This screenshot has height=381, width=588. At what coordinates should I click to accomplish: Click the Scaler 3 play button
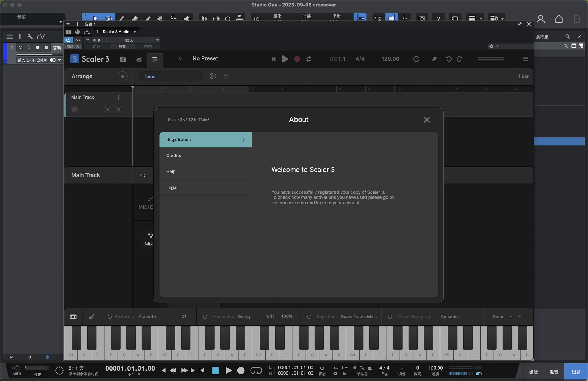click(x=285, y=59)
